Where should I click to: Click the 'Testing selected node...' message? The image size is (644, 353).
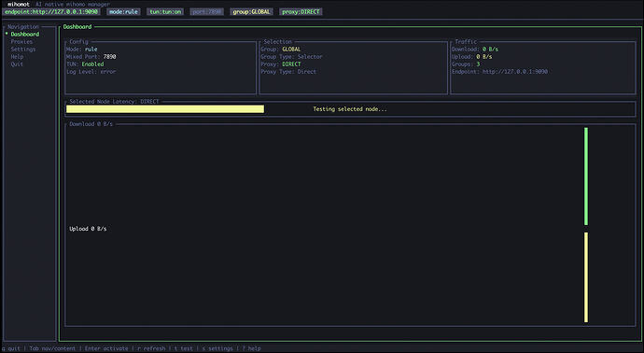(350, 109)
